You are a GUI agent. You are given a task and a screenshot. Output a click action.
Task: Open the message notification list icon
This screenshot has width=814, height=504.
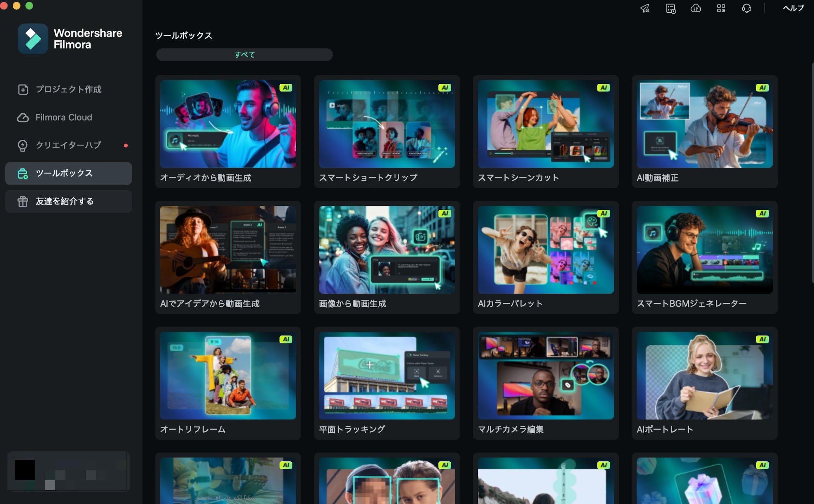[670, 8]
